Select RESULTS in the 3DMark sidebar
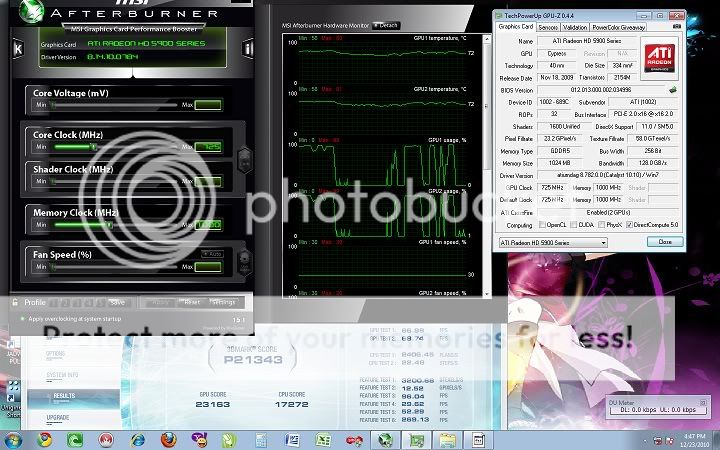Viewport: 720px width, 450px height. tap(64, 395)
